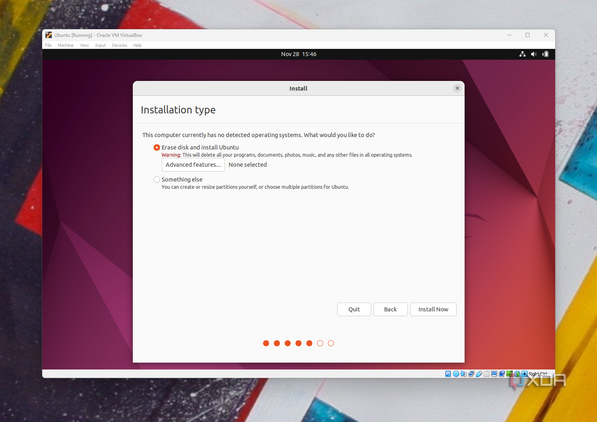Close the Oracle VM VirtualBox window
Screen dimensions: 597x422
(x=546, y=35)
